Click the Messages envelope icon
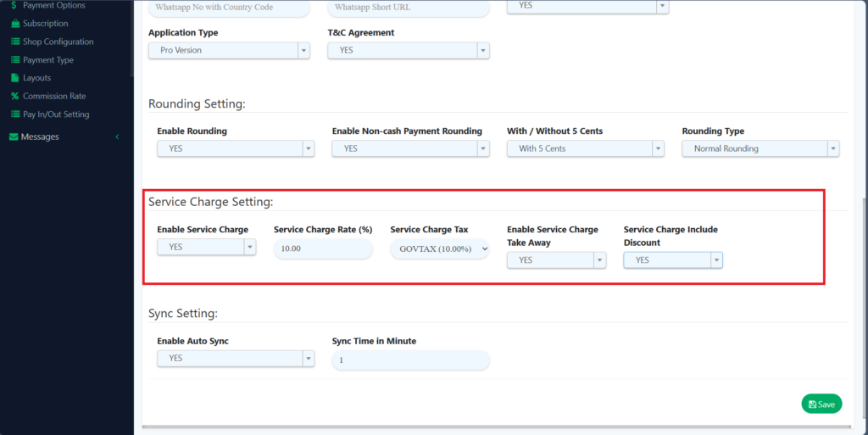 tap(14, 137)
